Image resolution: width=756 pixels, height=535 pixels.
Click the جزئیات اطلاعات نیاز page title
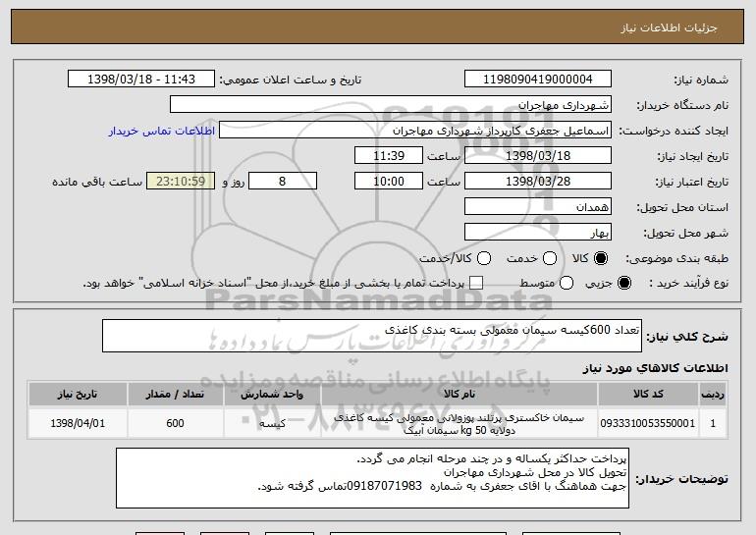pyautogui.click(x=669, y=27)
